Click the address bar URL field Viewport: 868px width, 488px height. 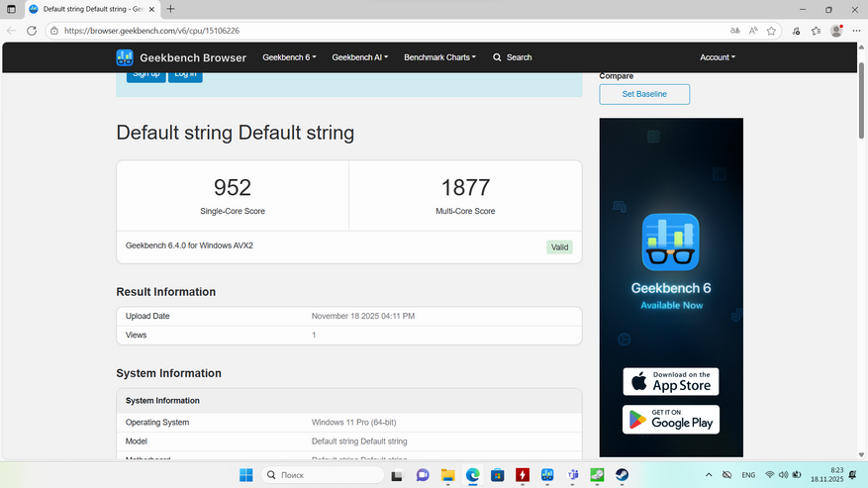388,31
